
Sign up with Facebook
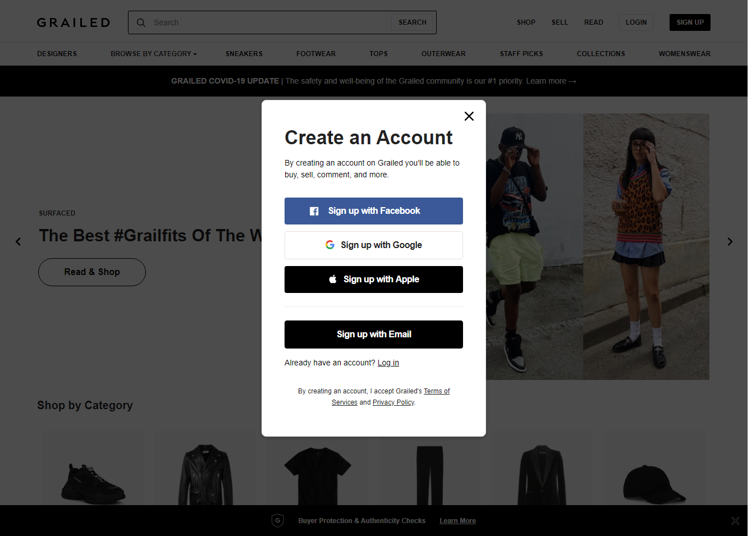point(374,211)
